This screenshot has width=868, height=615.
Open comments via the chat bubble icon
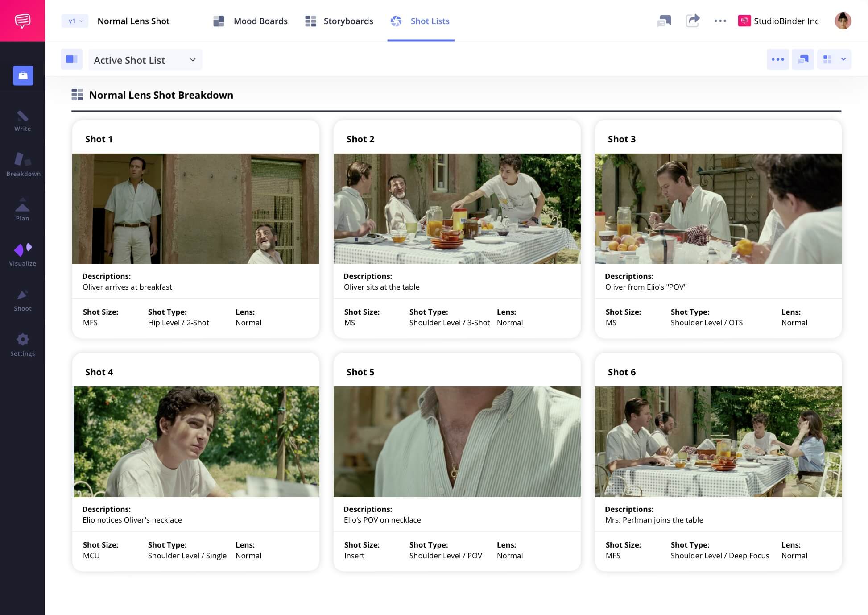point(664,21)
